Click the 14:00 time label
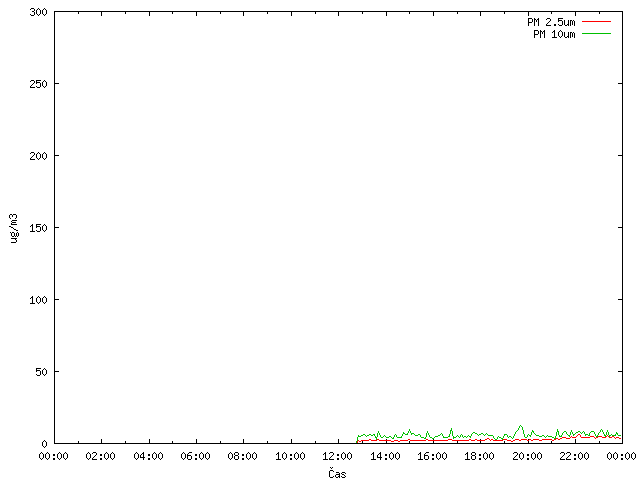Image resolution: width=640 pixels, height=480 pixels. click(385, 456)
